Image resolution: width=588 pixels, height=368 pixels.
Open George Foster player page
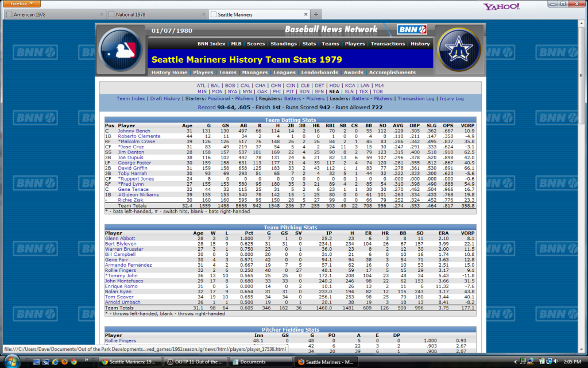pos(134,163)
